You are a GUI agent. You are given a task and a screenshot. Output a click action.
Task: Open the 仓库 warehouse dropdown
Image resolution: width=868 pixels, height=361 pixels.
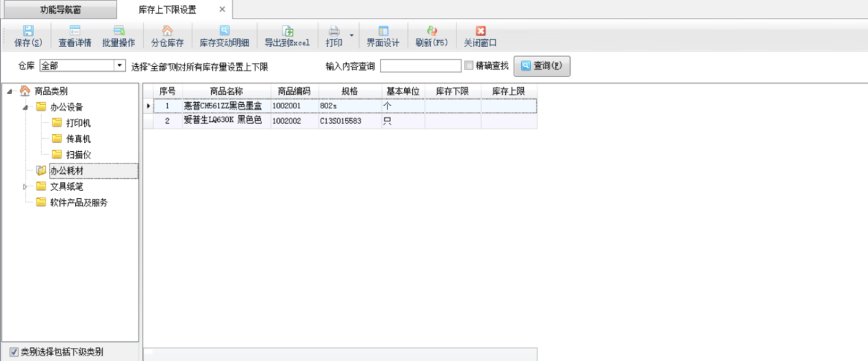pos(119,66)
